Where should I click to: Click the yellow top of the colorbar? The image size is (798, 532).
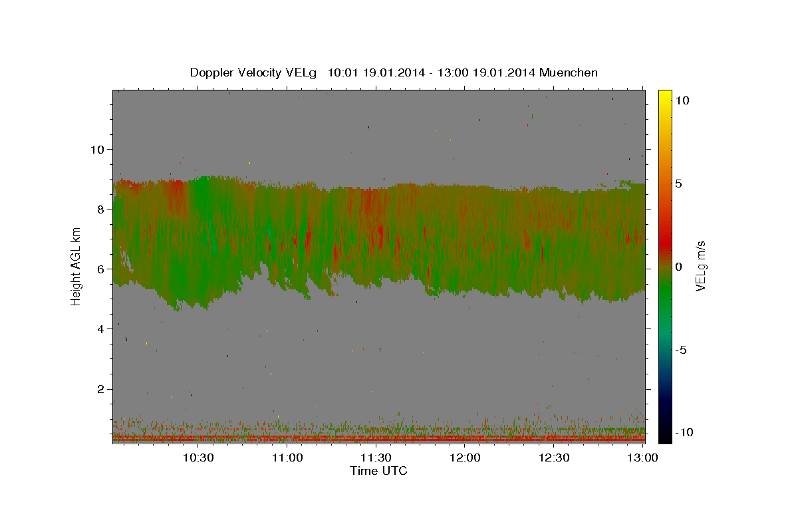pyautogui.click(x=664, y=96)
